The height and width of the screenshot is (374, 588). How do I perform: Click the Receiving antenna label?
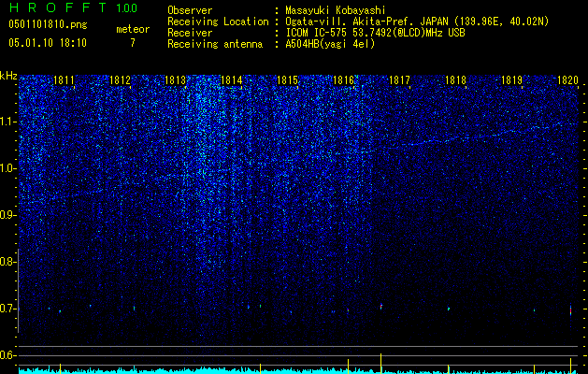215,44
